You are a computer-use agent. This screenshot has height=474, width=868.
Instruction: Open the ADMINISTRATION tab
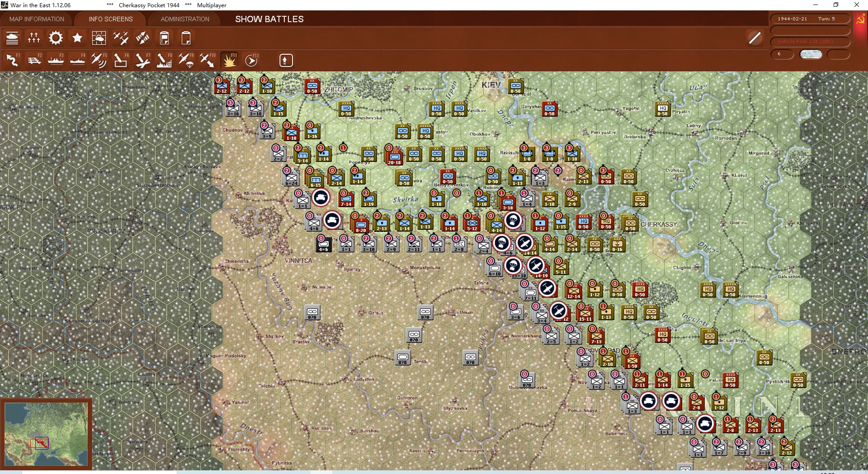click(x=185, y=19)
